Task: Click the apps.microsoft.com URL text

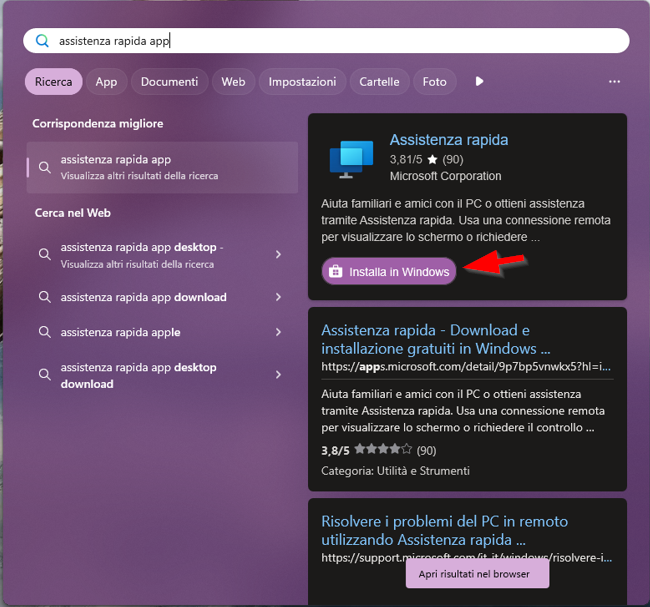Action: [466, 367]
